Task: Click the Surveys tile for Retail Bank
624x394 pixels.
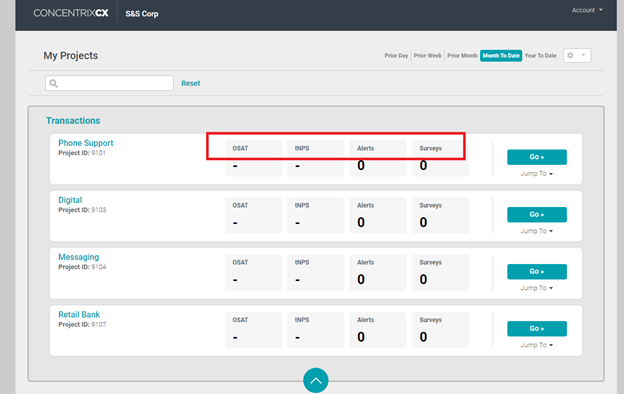Action: pos(440,330)
